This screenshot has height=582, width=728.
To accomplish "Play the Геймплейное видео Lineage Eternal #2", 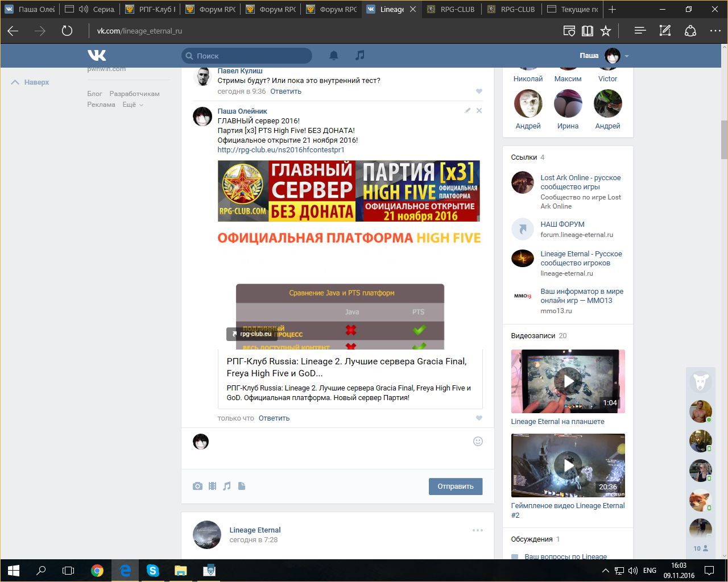I will 568,465.
